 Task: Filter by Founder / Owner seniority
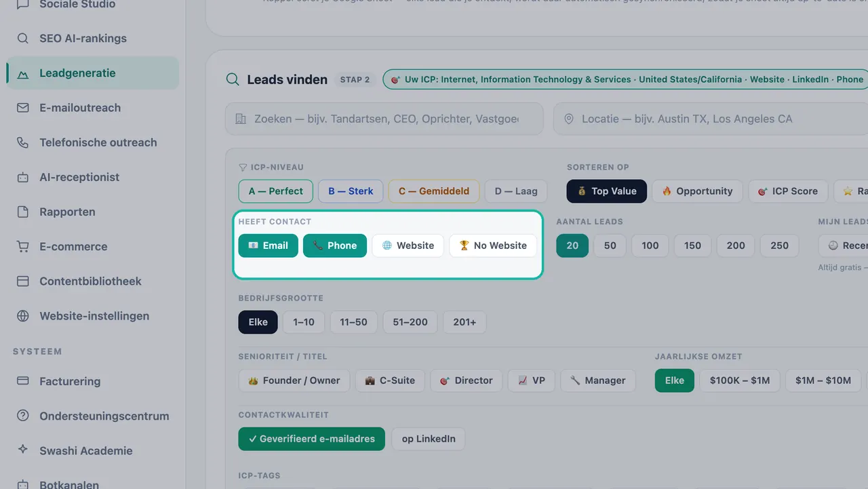tap(294, 380)
